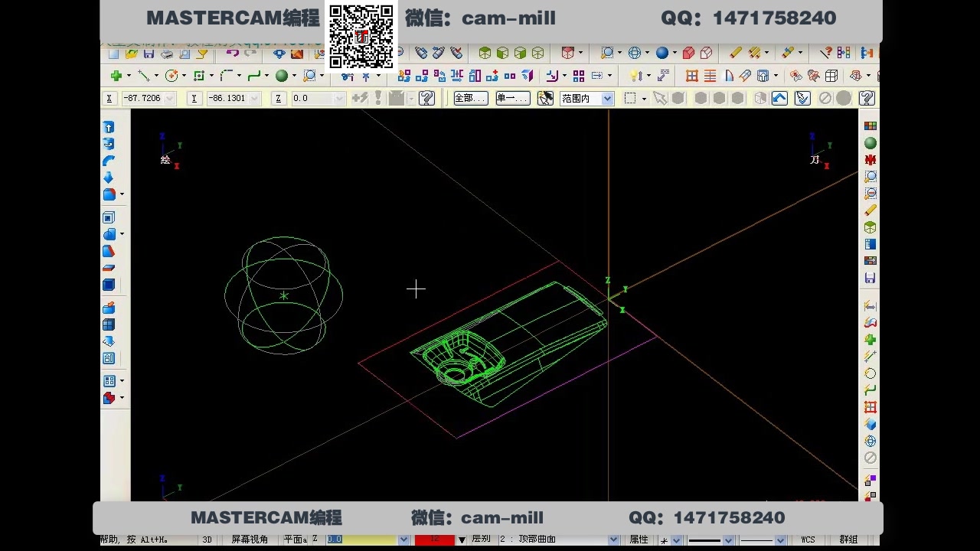The image size is (980, 551).
Task: Click the delete/prohibit circle icon on right toolbar
Action: 870,458
